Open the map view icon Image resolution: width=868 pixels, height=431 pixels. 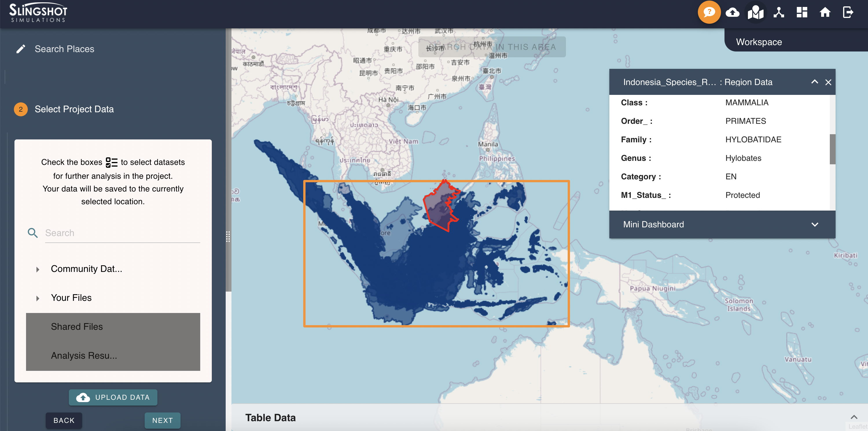point(755,12)
